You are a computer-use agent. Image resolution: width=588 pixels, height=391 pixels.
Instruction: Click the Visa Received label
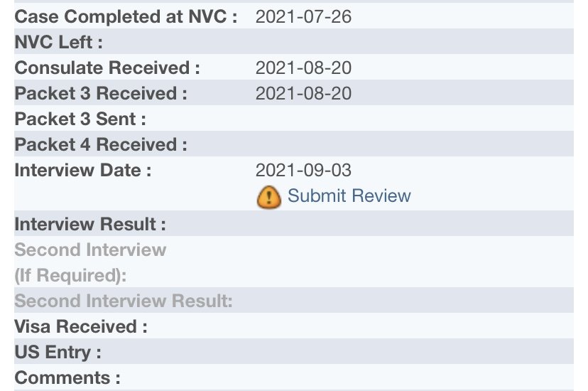click(81, 326)
